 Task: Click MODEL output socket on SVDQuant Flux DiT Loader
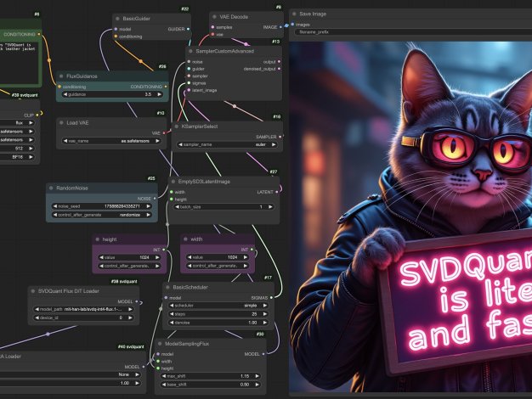pos(136,301)
